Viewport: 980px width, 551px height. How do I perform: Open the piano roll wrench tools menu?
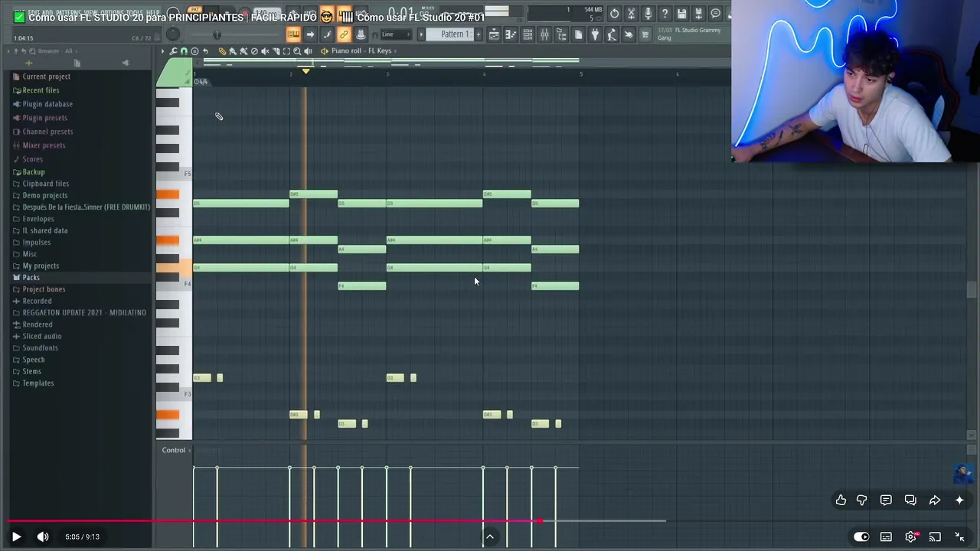click(x=173, y=51)
